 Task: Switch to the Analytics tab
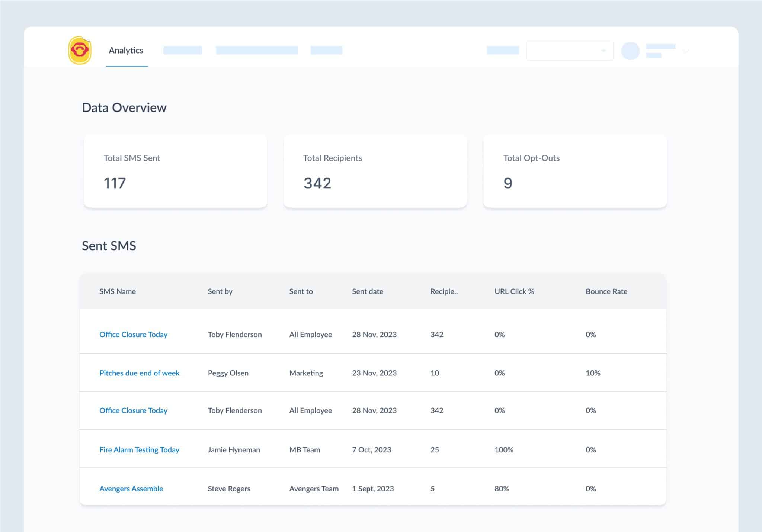tap(126, 51)
